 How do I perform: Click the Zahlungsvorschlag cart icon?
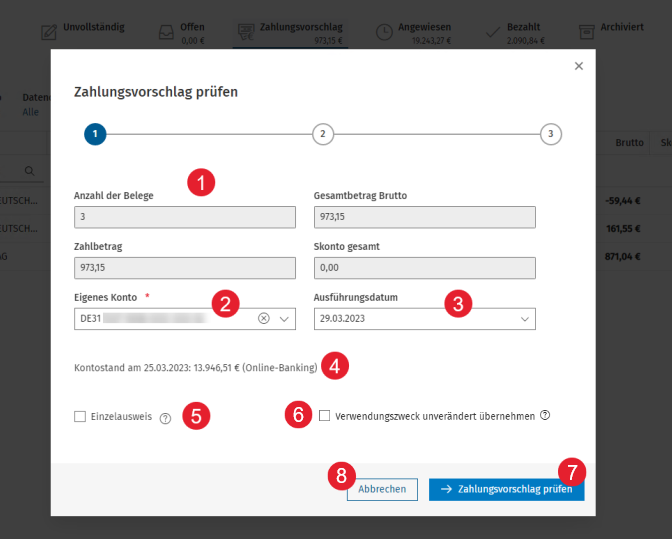[x=246, y=32]
